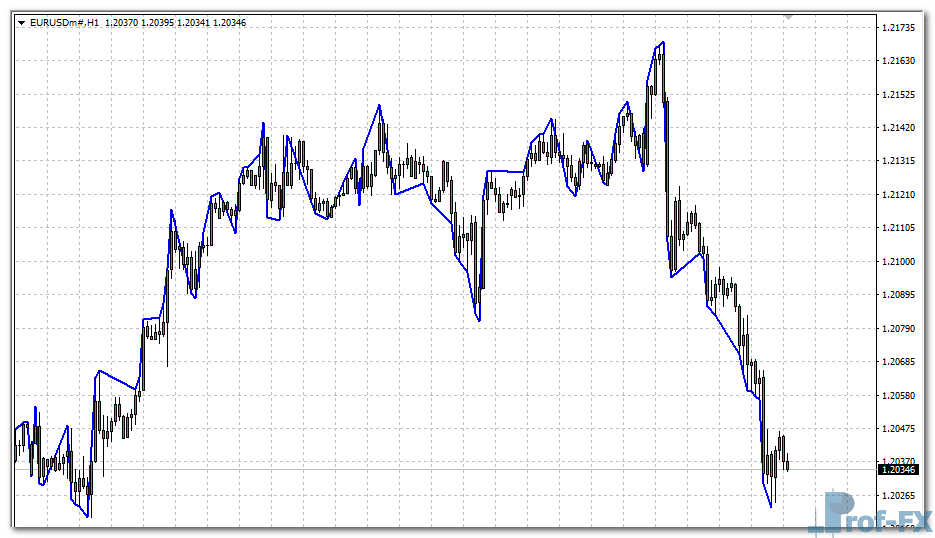
Task: Select the last candlestick on the chart
Action: [788, 462]
